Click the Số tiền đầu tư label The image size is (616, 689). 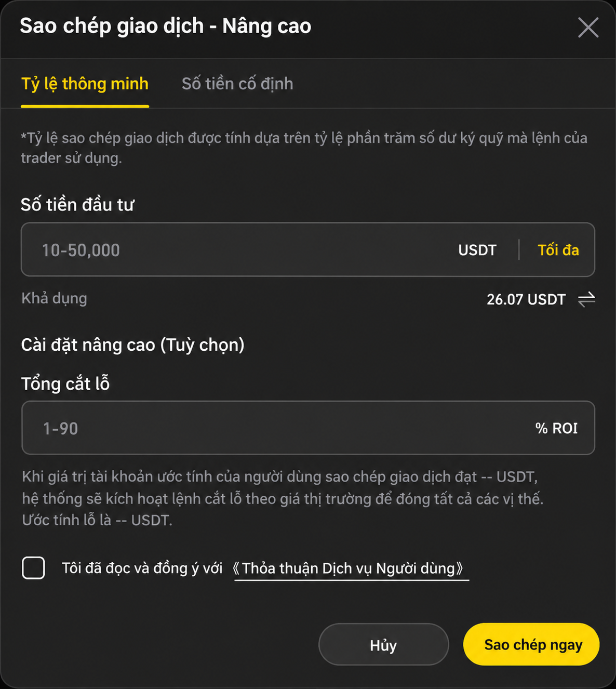77,204
